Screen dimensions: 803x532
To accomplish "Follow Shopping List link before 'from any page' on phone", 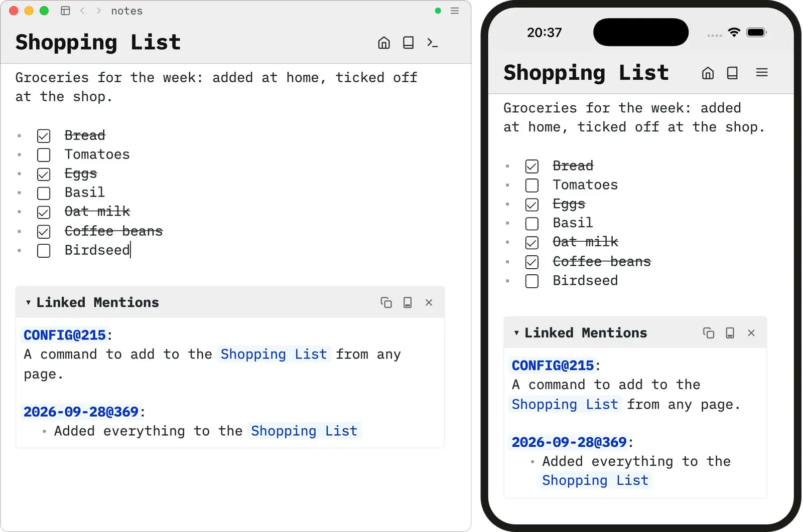I will click(565, 404).
